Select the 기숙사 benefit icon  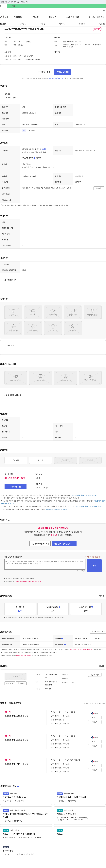(33, 312)
